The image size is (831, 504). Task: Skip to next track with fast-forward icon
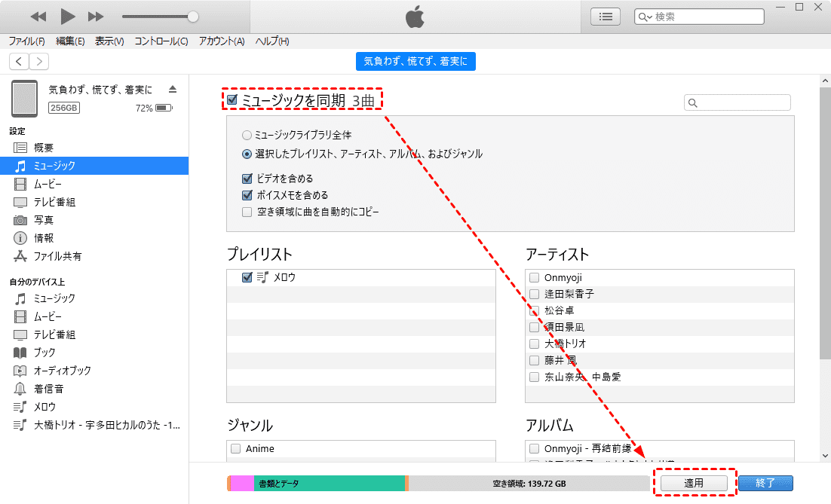click(x=96, y=16)
